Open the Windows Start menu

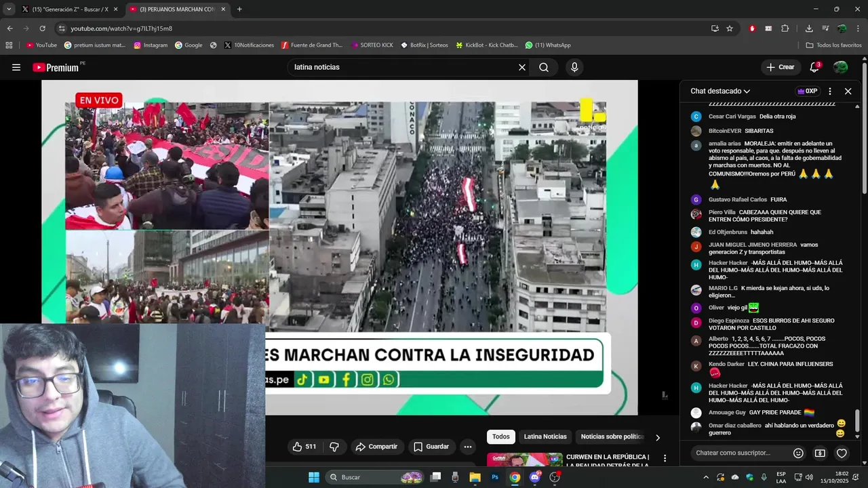tap(313, 477)
